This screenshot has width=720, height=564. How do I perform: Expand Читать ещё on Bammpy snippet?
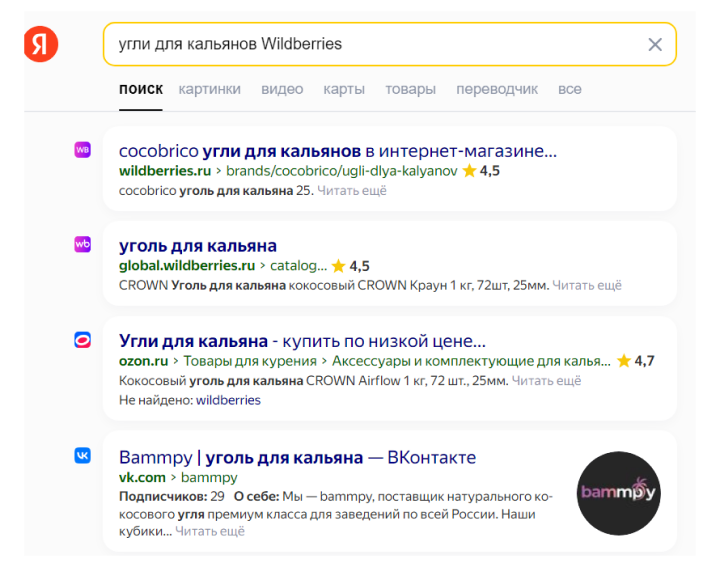210,531
